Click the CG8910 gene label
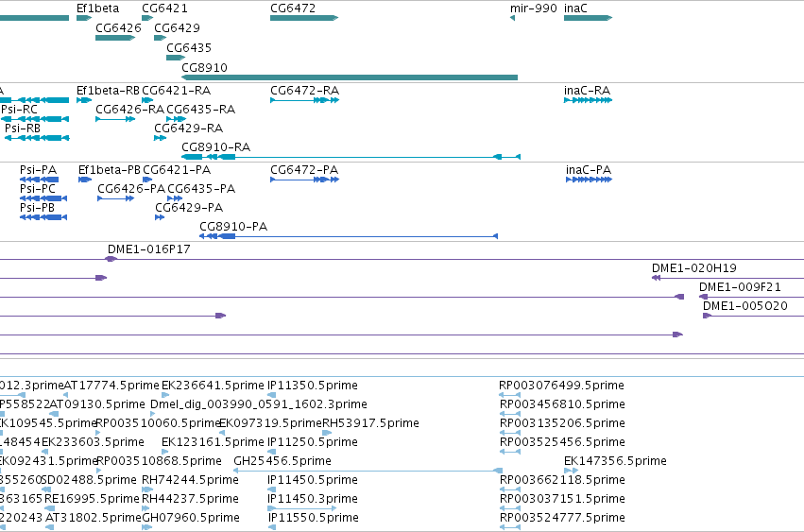Viewport: 804px width, 532px height. click(x=205, y=68)
